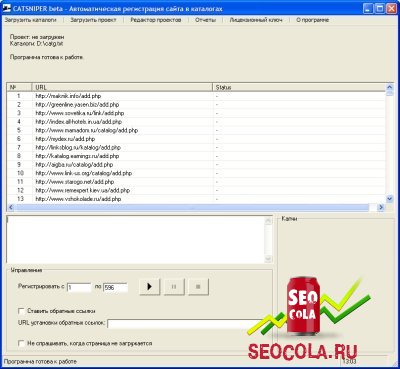Select row http://www.remexpert.kiev.ua/add.php
This screenshot has height=369, width=400.
[196, 190]
